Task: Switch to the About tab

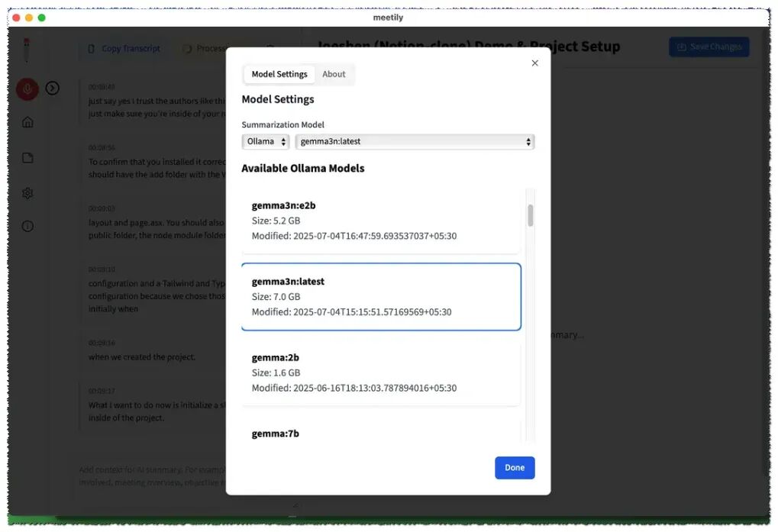Action: point(334,74)
